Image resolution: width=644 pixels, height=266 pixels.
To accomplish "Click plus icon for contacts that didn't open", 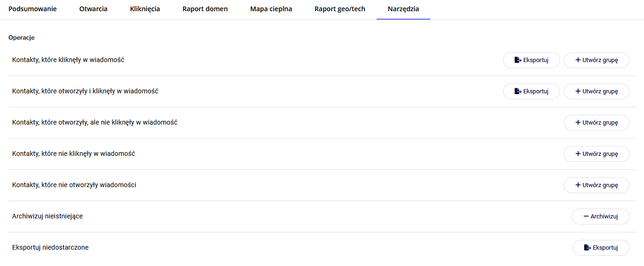I will pos(578,185).
